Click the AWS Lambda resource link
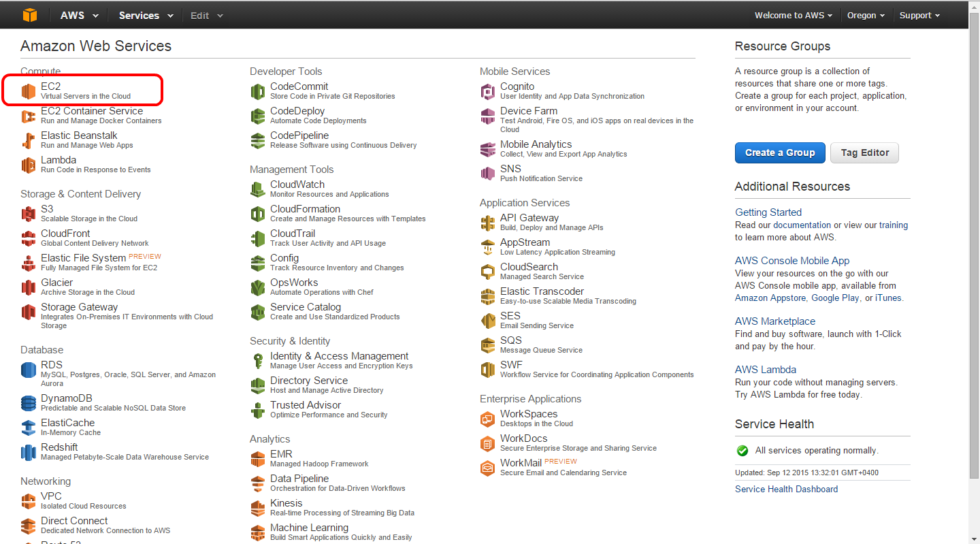This screenshot has height=544, width=980. [766, 370]
